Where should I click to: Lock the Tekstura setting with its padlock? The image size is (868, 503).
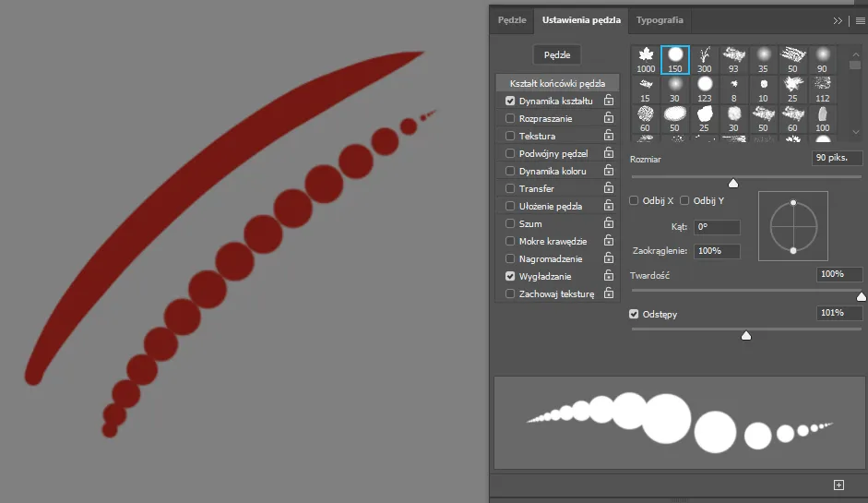609,136
